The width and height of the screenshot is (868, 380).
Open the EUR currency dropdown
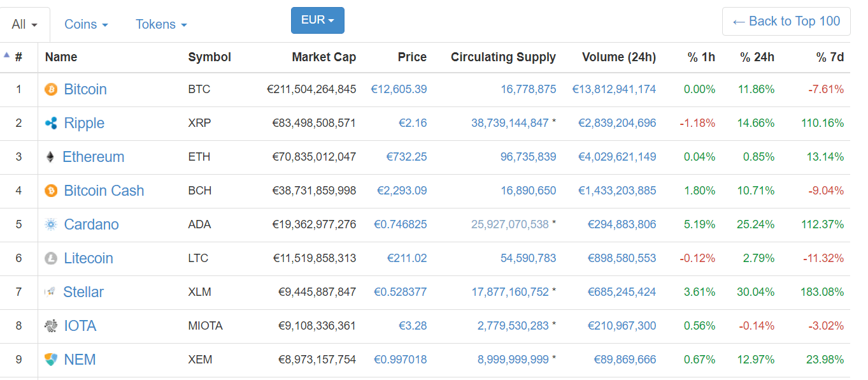point(317,20)
